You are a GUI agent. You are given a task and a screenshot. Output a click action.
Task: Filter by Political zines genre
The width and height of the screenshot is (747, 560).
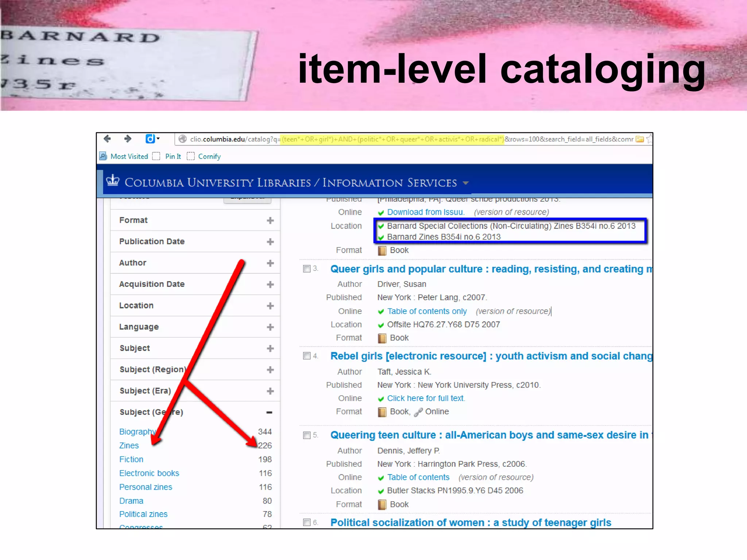[143, 514]
